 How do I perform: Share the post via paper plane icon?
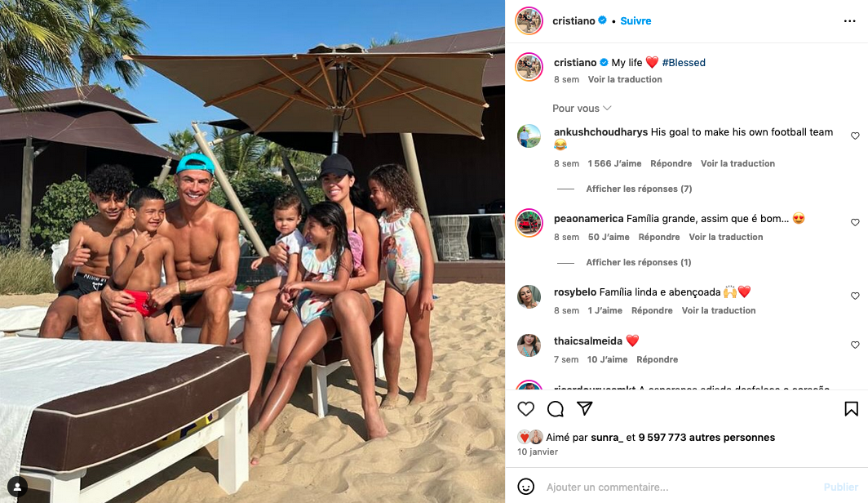click(585, 409)
